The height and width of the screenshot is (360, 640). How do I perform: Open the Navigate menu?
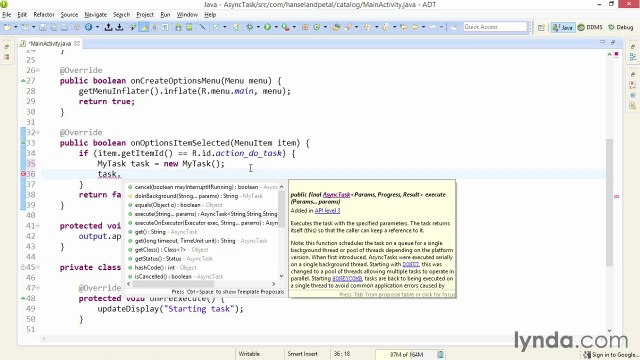(x=96, y=15)
